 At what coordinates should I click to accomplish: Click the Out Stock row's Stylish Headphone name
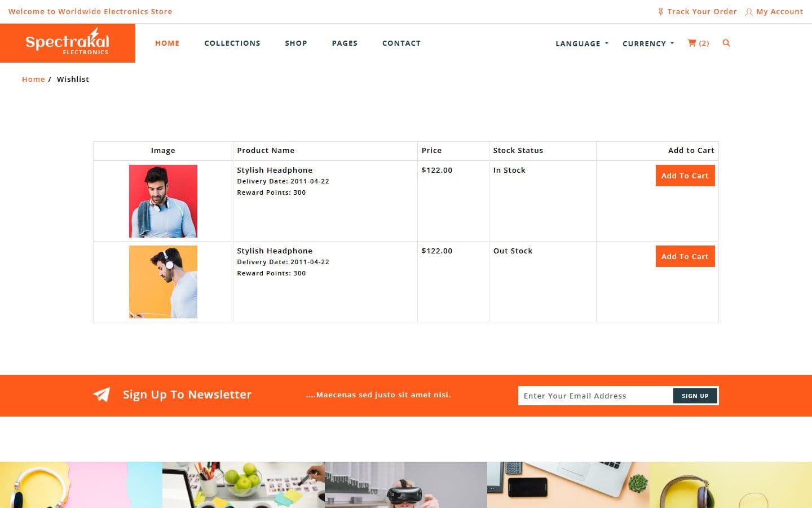point(275,251)
